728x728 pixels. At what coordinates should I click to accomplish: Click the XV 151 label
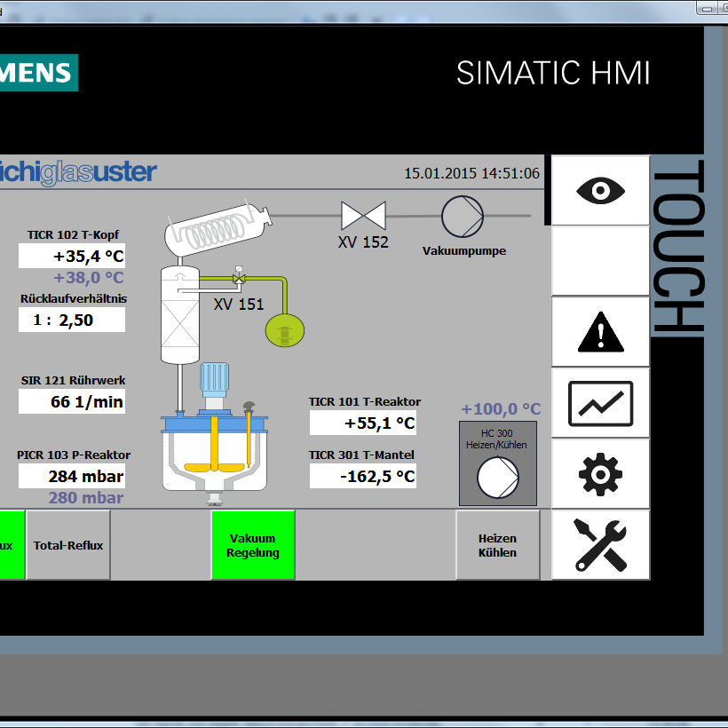(x=239, y=305)
